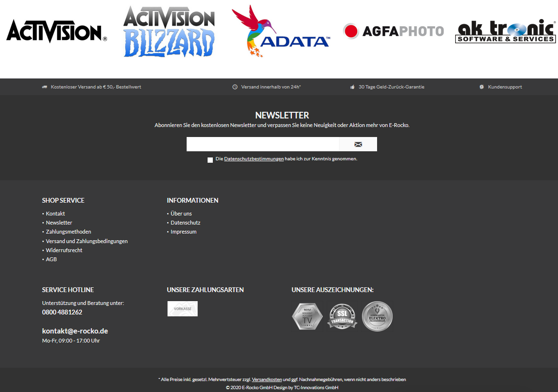Open the Versandkosten link in footer note
The height and width of the screenshot is (392, 558).
267,380
